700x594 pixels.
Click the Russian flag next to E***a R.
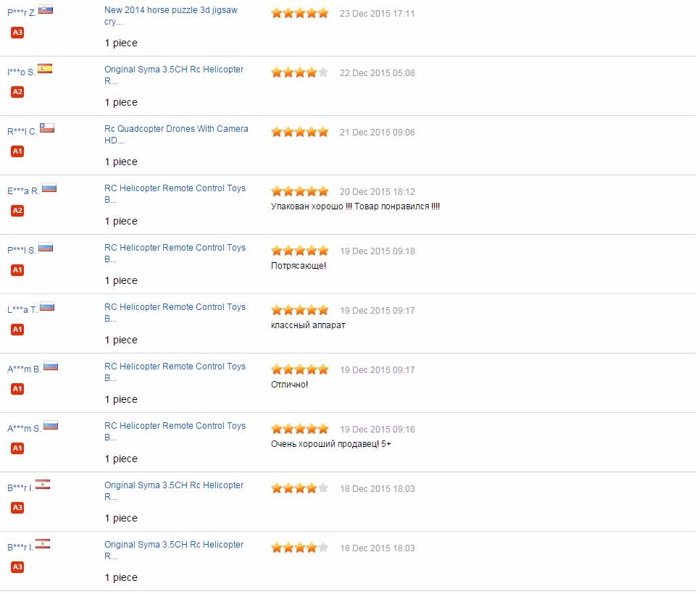(x=49, y=188)
